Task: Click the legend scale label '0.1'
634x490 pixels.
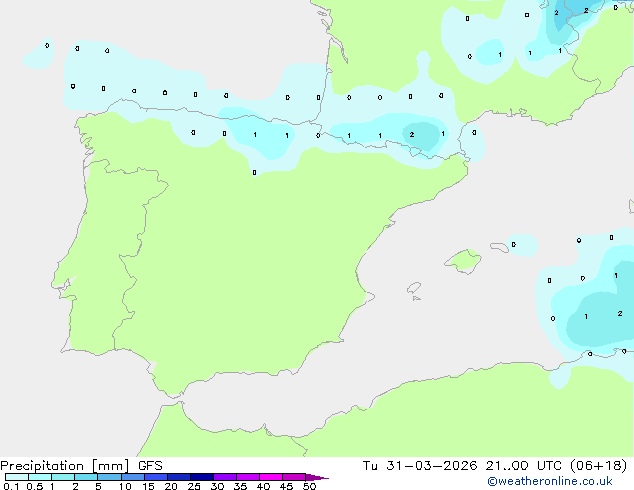Action: (x=11, y=486)
